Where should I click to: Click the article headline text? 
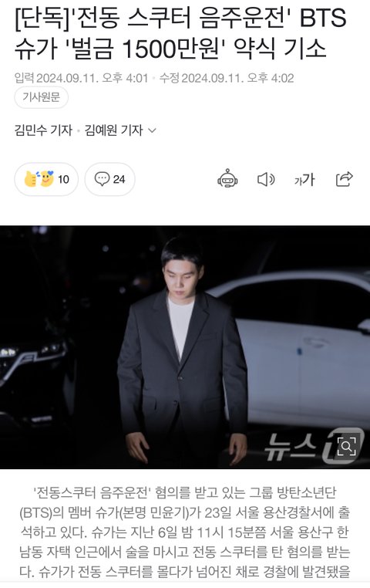180,34
